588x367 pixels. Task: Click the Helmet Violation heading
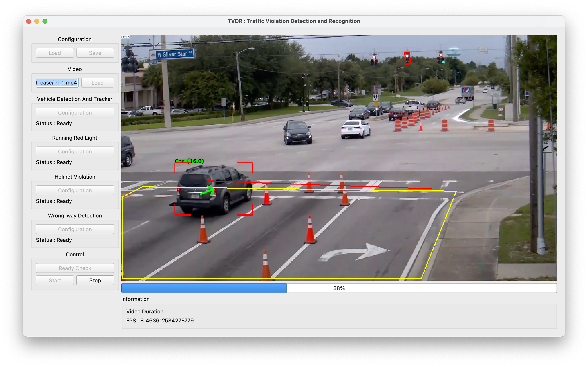click(75, 177)
